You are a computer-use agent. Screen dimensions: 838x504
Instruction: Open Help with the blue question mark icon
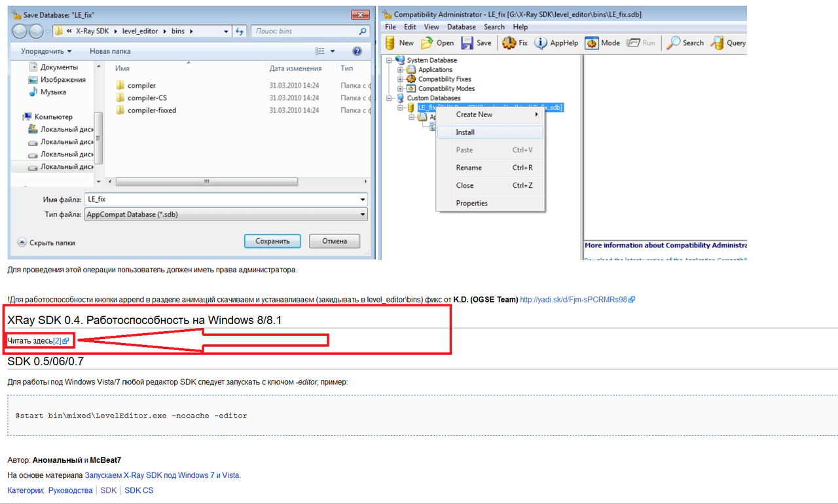click(357, 51)
